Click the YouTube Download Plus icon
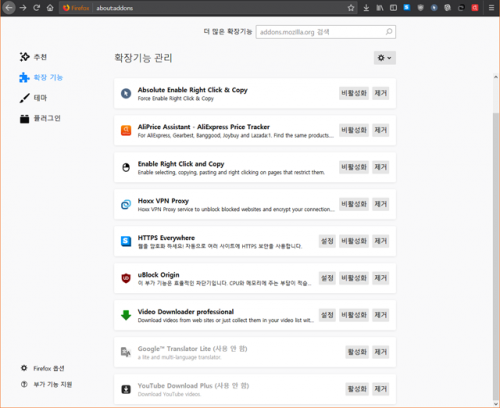Screen dimensions: 500x408 [126, 389]
